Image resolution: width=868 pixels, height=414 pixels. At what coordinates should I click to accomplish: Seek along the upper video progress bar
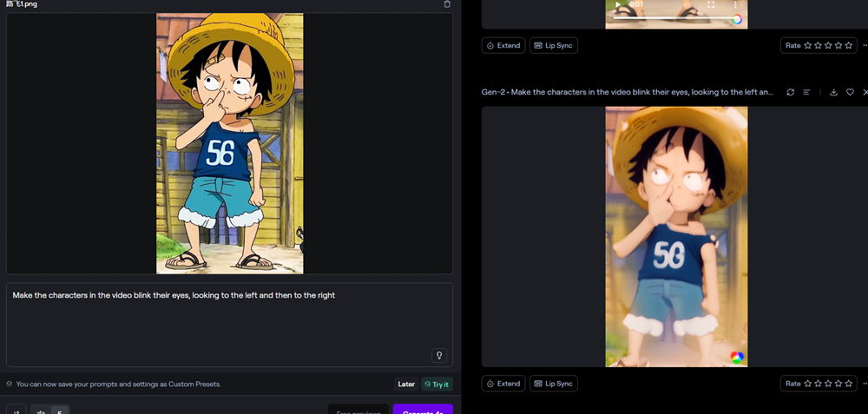[676, 18]
